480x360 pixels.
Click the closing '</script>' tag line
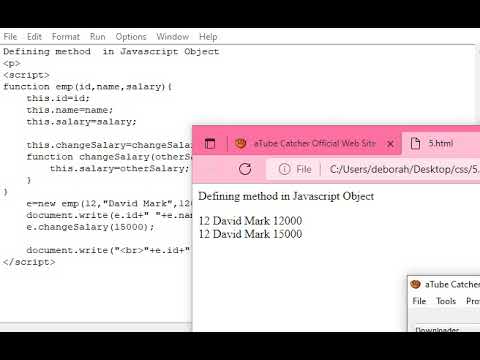coord(29,262)
